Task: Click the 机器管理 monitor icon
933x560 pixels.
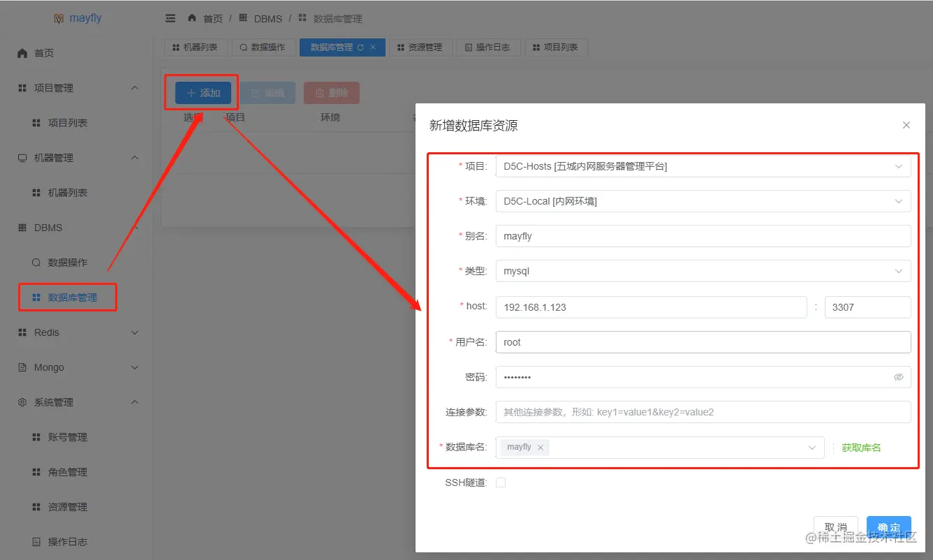Action: 22,158
